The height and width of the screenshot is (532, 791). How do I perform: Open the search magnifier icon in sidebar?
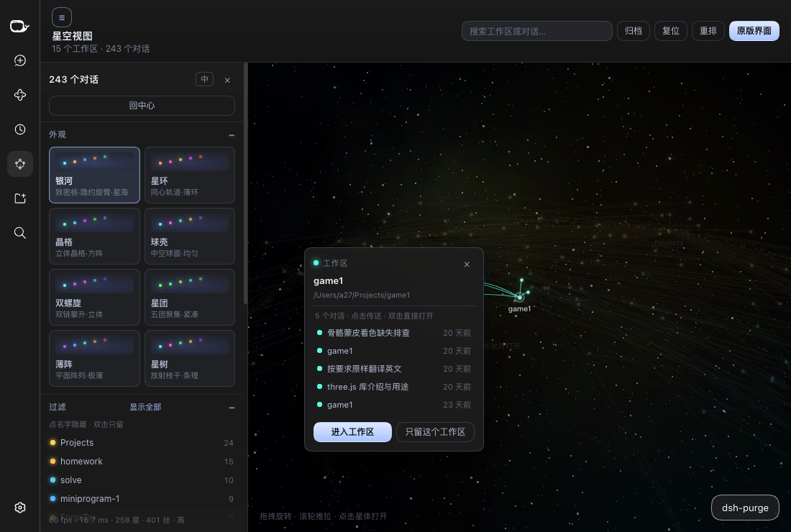19,232
